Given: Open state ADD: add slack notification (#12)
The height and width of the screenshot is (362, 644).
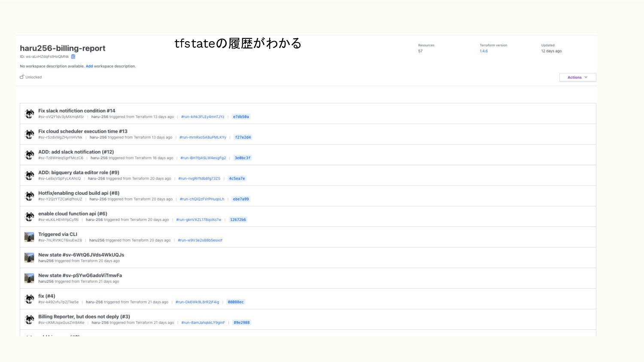Looking at the screenshot, I should pyautogui.click(x=76, y=152).
